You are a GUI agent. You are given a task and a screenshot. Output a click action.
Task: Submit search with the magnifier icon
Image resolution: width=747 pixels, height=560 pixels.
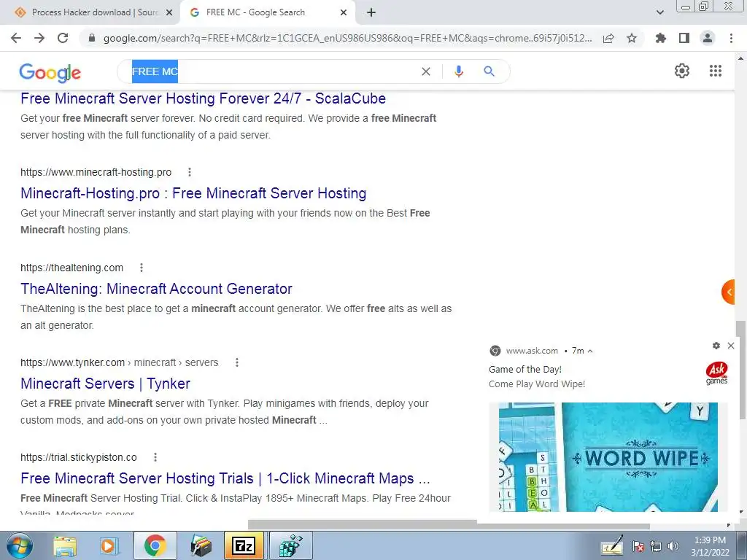[489, 71]
